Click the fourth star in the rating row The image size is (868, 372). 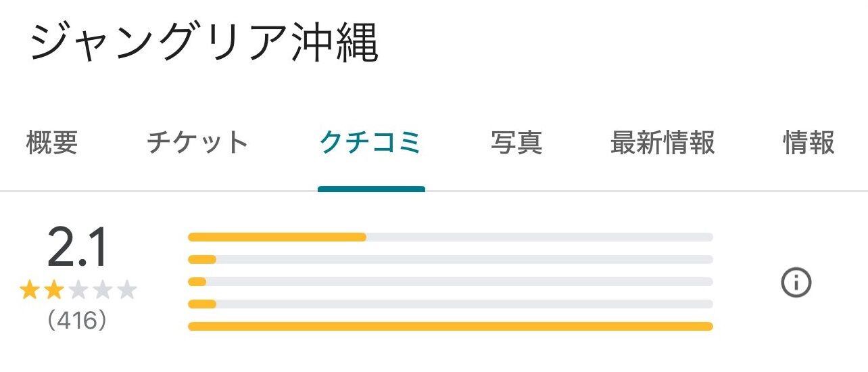point(103,291)
